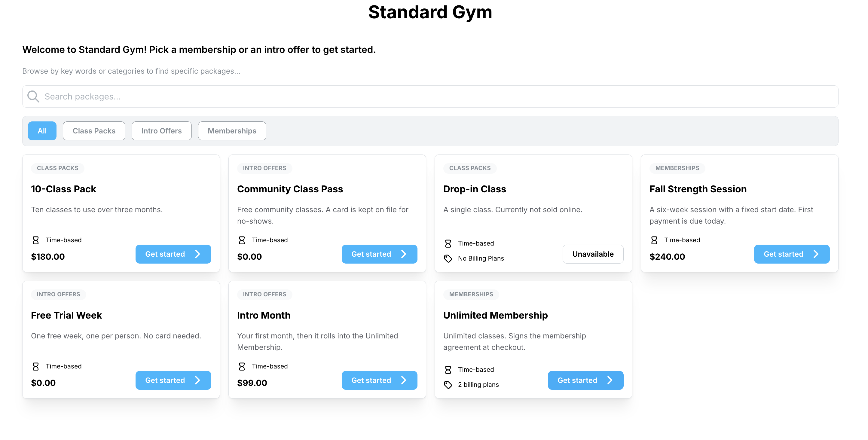This screenshot has width=868, height=440.
Task: Get started with Free Trial Week
Action: 173,381
